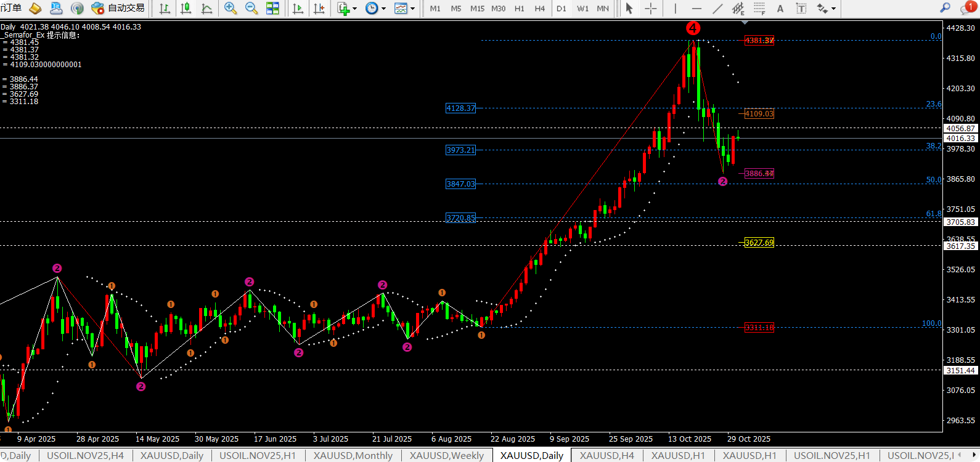Open the USOIL.NOV25,H4 chart tab
This screenshot has height=462, width=980.
tap(86, 456)
